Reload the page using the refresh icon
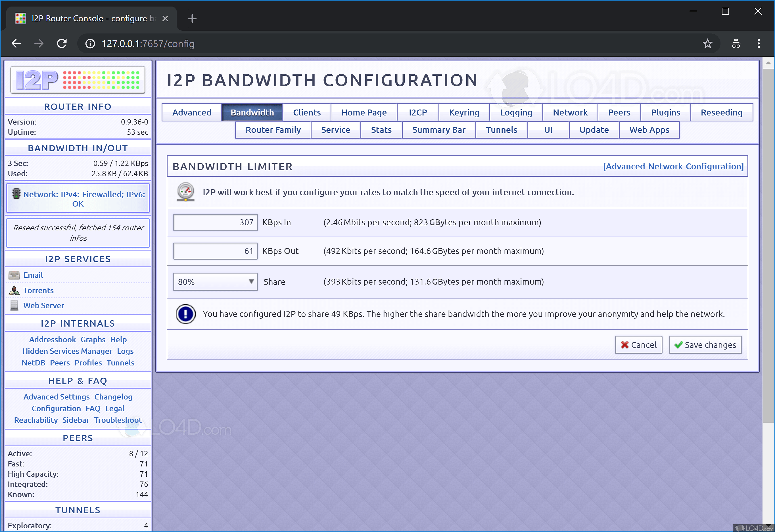Viewport: 775px width, 532px height. tap(62, 44)
